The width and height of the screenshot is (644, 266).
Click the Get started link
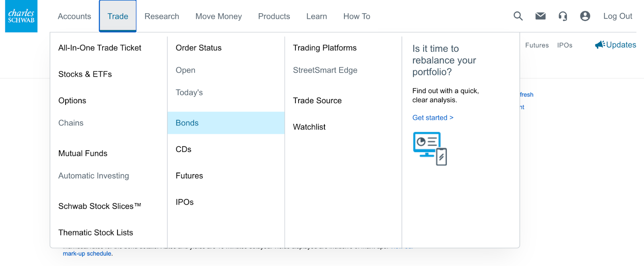433,118
